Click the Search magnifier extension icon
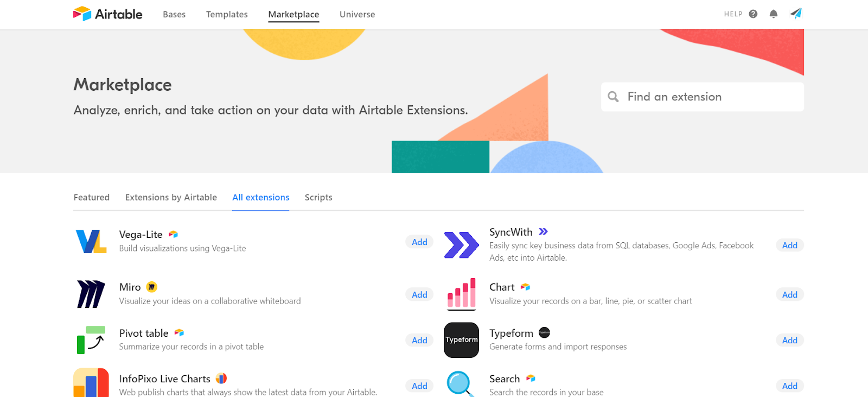Screen dimensions: 868x397 pyautogui.click(x=460, y=384)
